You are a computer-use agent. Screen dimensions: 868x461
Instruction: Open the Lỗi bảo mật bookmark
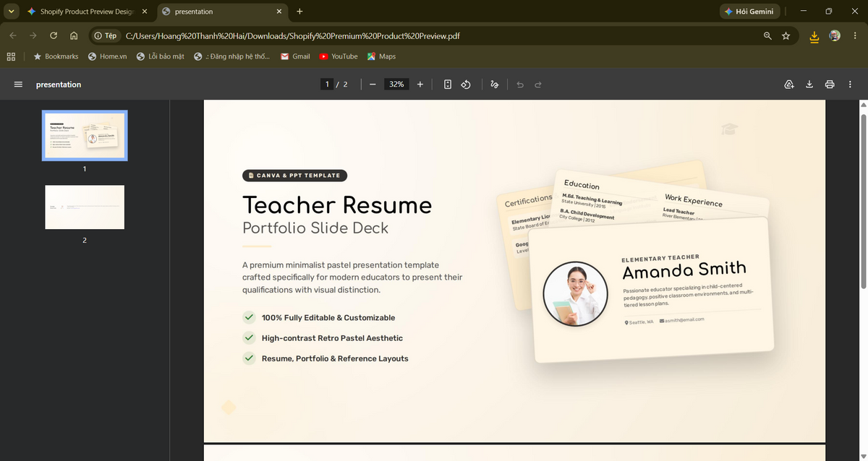tap(160, 56)
